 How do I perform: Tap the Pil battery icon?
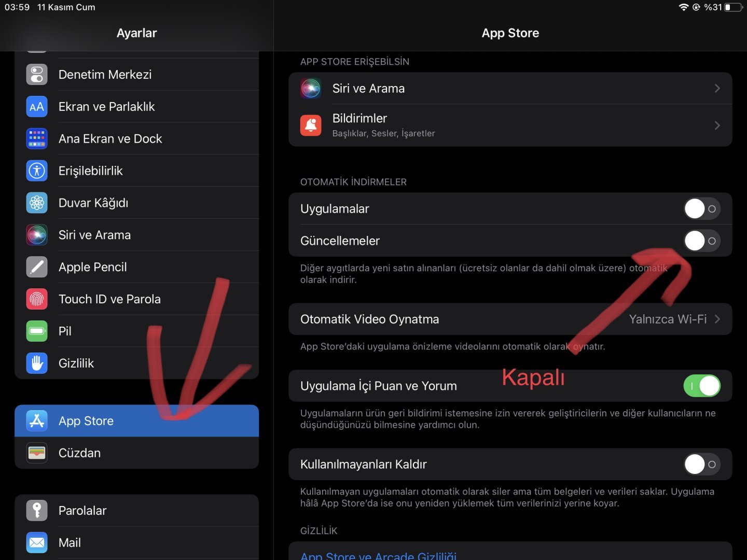click(37, 331)
